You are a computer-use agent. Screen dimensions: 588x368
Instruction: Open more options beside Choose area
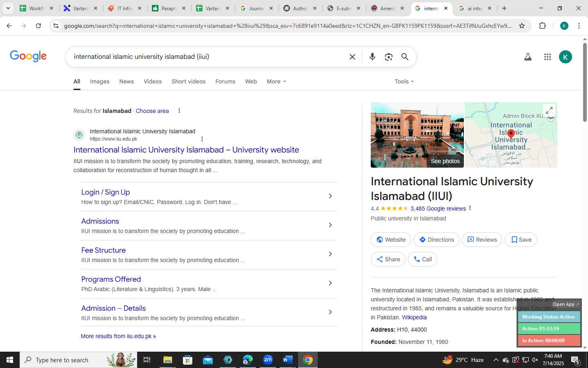(x=179, y=110)
